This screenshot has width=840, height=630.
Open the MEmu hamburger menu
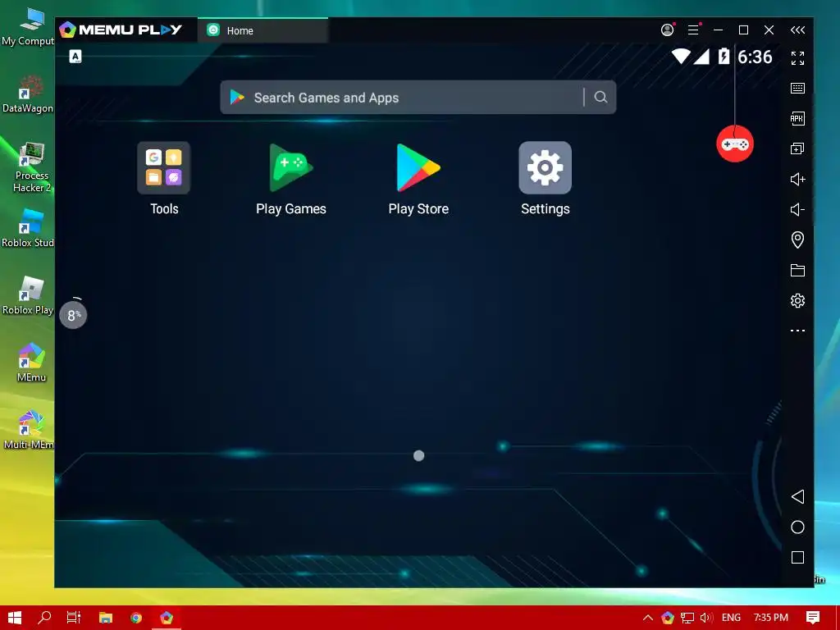pos(693,30)
